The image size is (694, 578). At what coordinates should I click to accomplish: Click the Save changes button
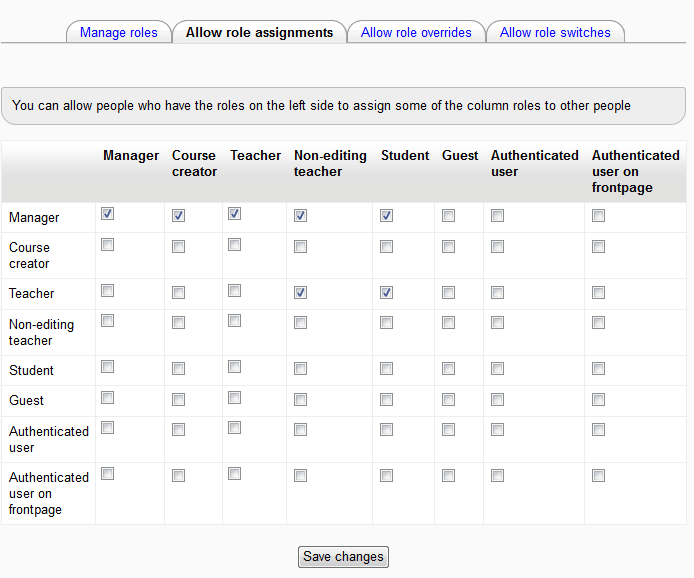343,557
